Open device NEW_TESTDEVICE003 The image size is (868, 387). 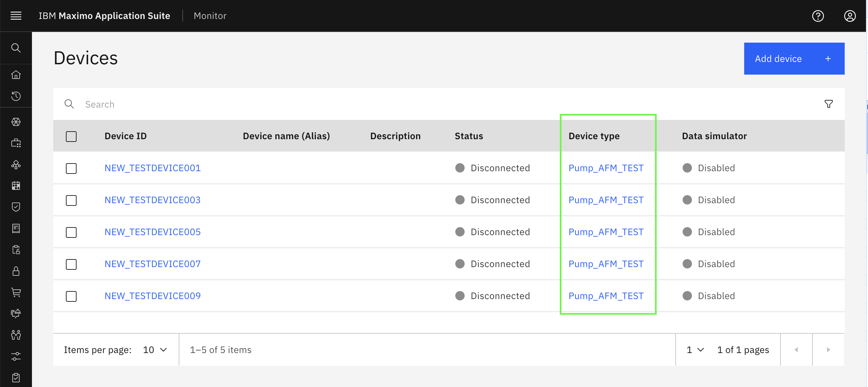tap(153, 200)
